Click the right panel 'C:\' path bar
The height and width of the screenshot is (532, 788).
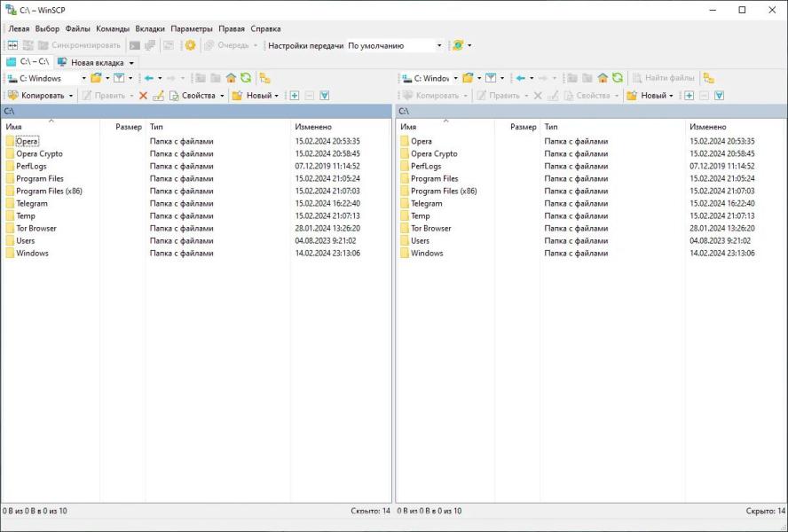click(591, 111)
